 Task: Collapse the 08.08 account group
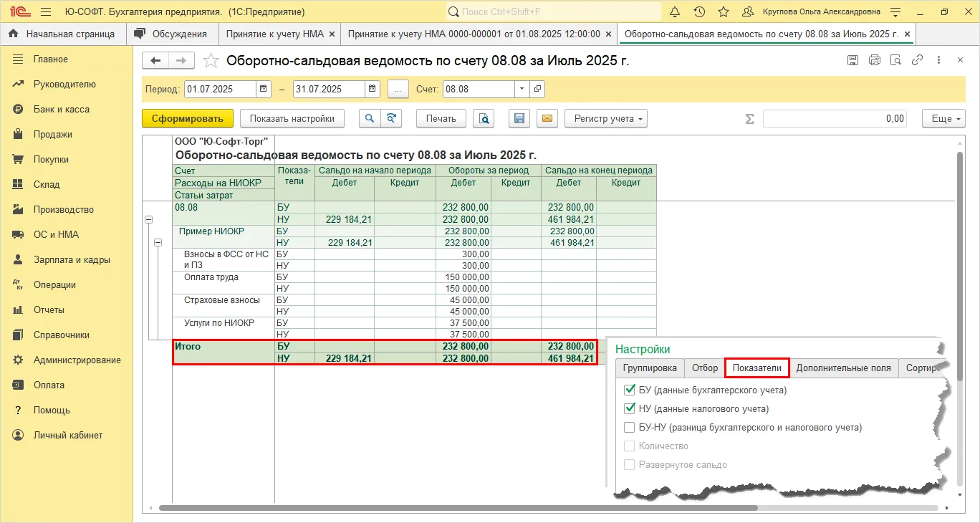coord(148,220)
